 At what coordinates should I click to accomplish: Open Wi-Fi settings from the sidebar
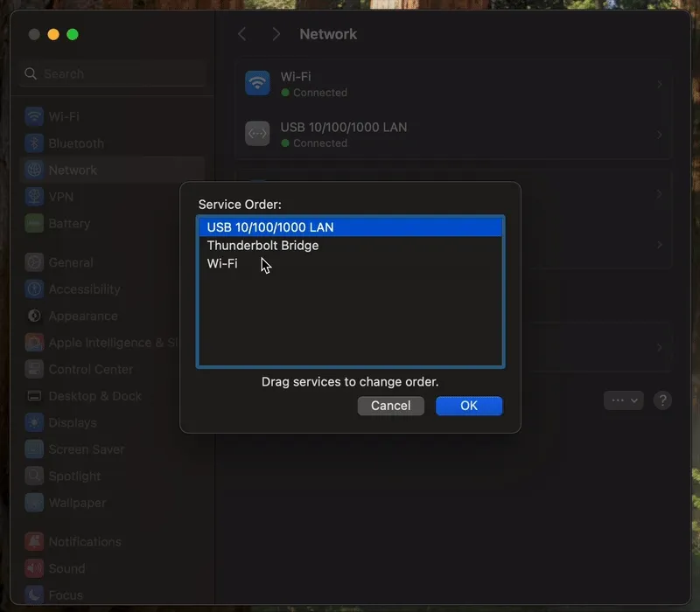(x=33, y=116)
